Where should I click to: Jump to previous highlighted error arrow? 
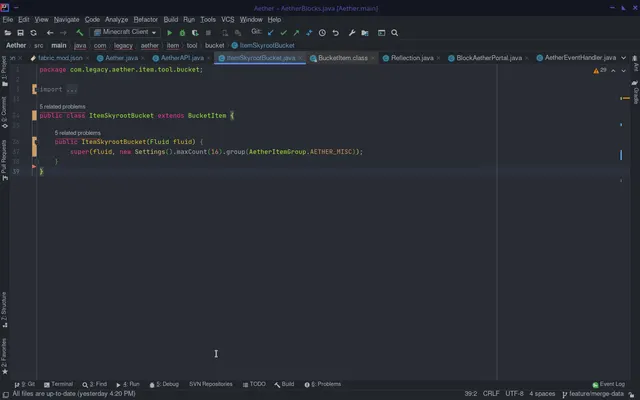pos(613,71)
